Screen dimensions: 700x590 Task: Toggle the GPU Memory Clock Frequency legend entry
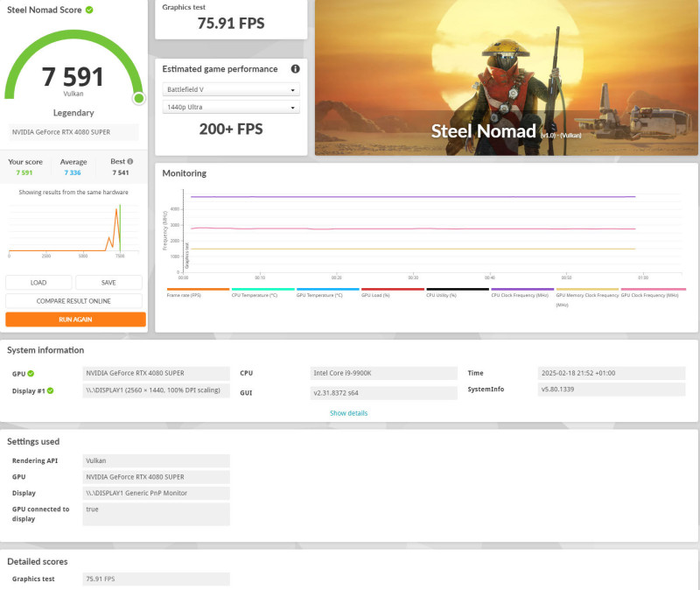(587, 297)
